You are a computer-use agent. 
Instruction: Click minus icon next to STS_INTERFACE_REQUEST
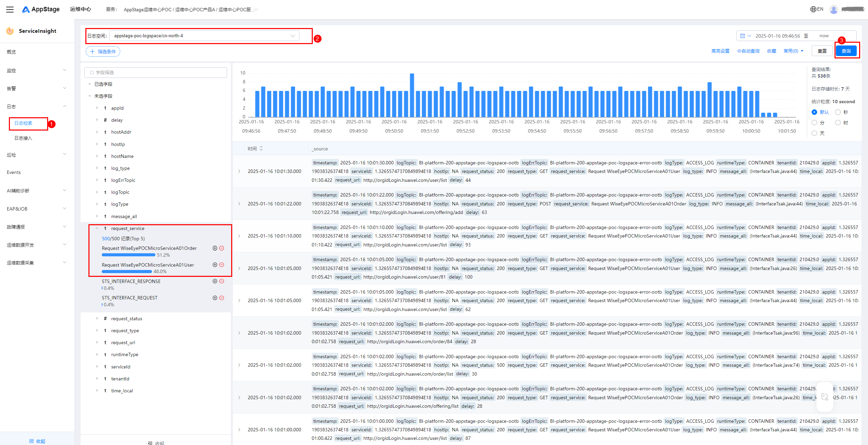click(x=222, y=298)
